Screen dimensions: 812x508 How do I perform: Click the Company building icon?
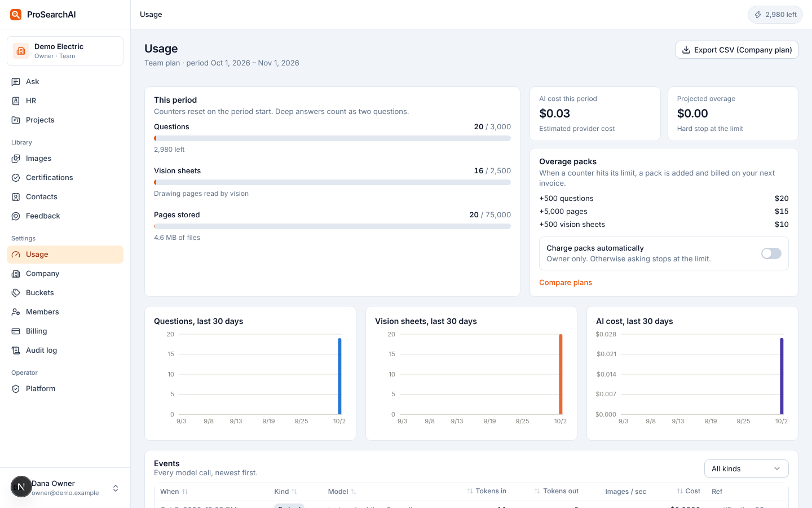(x=16, y=274)
